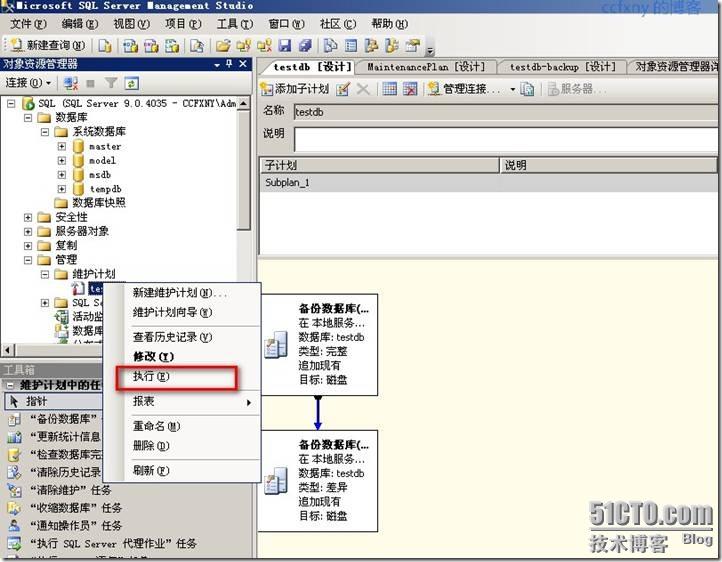
Task: Open the toolbar options overflow arrow
Action: click(x=430, y=50)
